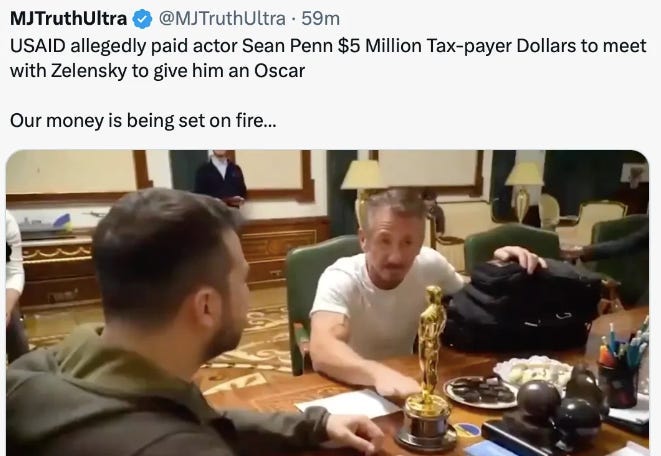The width and height of the screenshot is (661, 456).
Task: Click the tweet text about USAID and Sean Penn
Action: 328,58
